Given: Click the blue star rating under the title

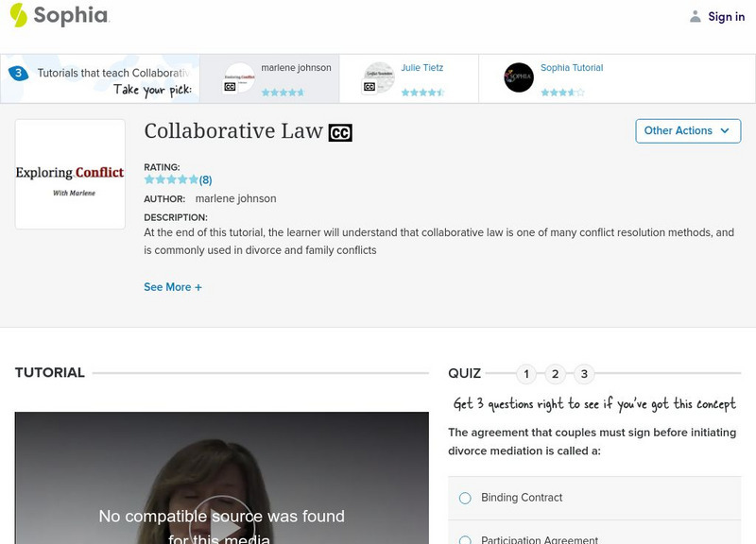Looking at the screenshot, I should tap(171, 178).
